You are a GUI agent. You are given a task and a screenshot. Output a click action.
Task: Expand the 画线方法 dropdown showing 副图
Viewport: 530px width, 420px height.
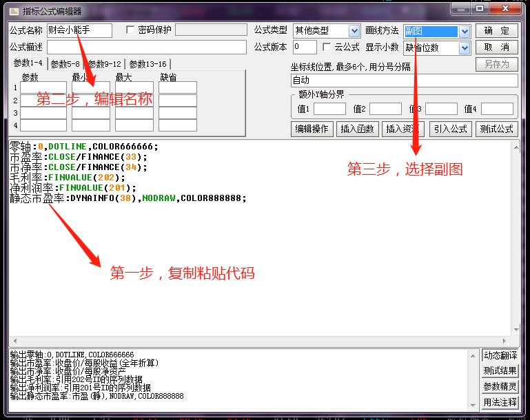tap(464, 32)
